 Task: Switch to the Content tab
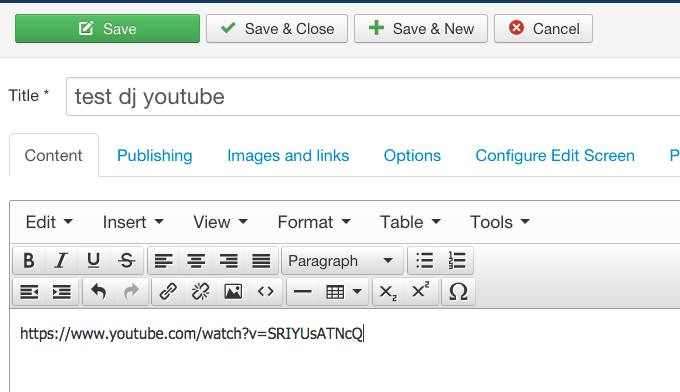click(54, 155)
